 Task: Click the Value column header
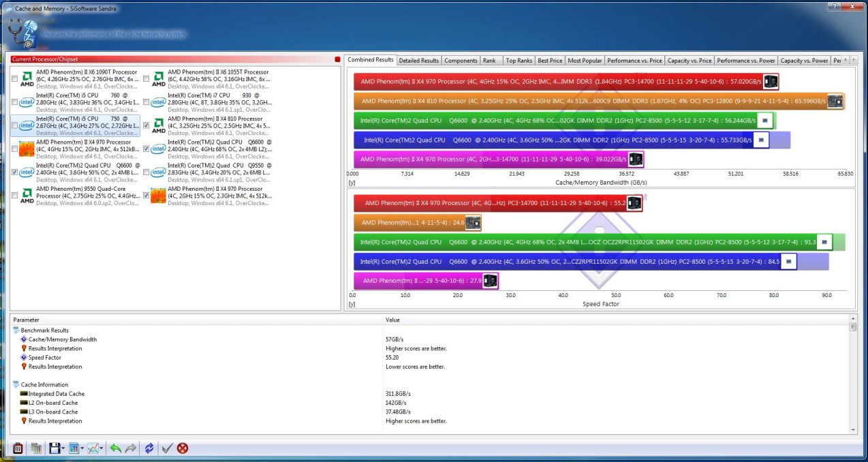click(x=617, y=320)
